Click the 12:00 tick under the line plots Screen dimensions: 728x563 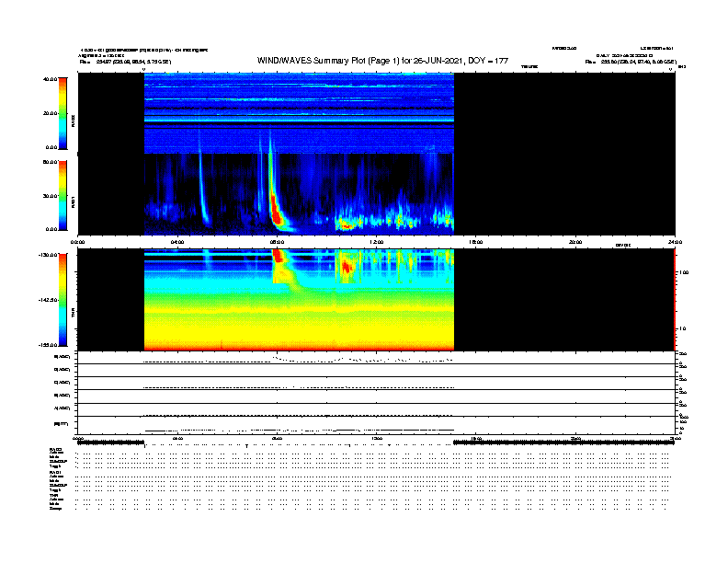click(x=377, y=438)
